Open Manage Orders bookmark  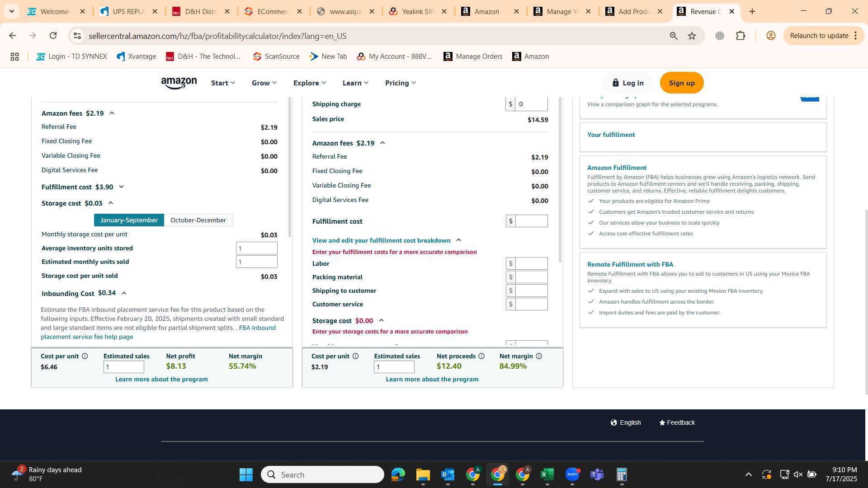473,56
